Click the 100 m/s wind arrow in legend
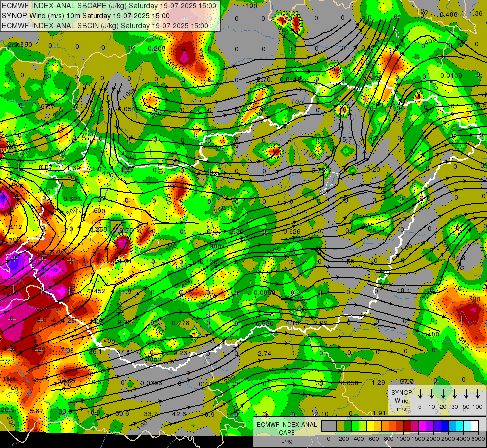The width and height of the screenshot is (487, 448). (478, 394)
